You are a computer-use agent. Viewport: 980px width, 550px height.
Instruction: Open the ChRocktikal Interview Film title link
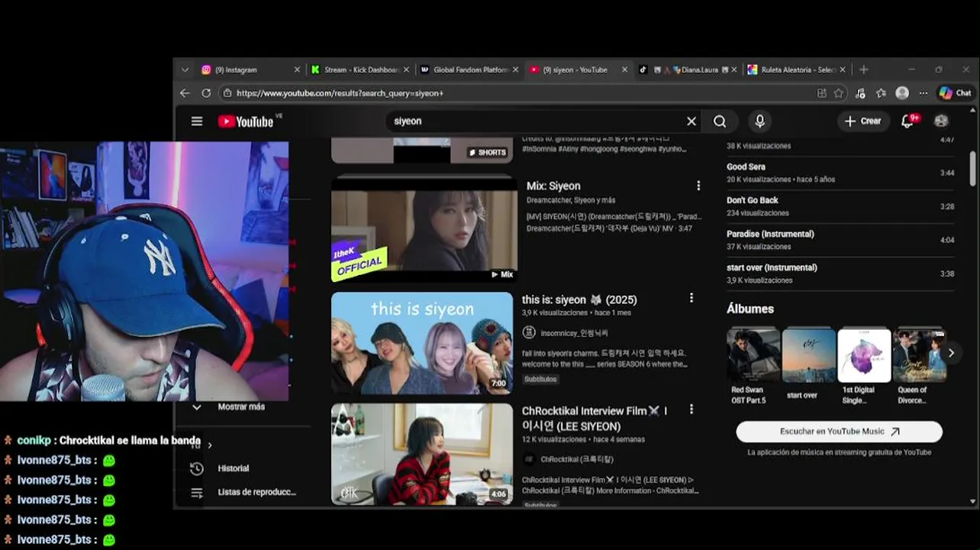coord(595,419)
